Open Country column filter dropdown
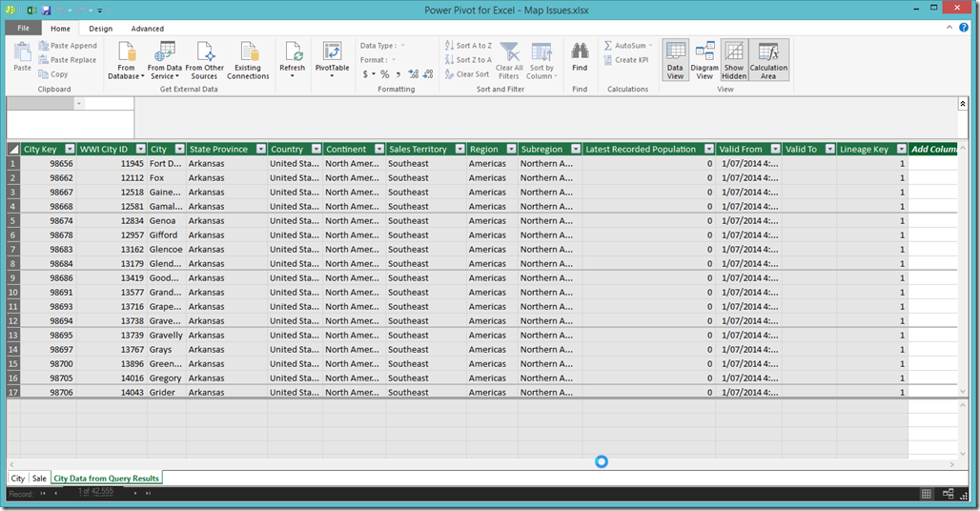 (316, 149)
